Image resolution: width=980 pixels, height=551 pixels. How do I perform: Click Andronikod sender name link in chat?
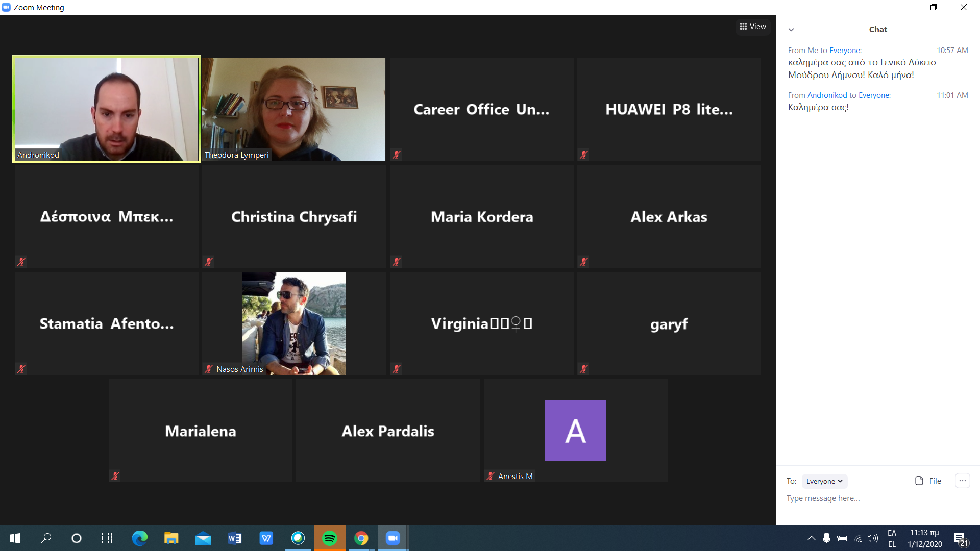827,95
